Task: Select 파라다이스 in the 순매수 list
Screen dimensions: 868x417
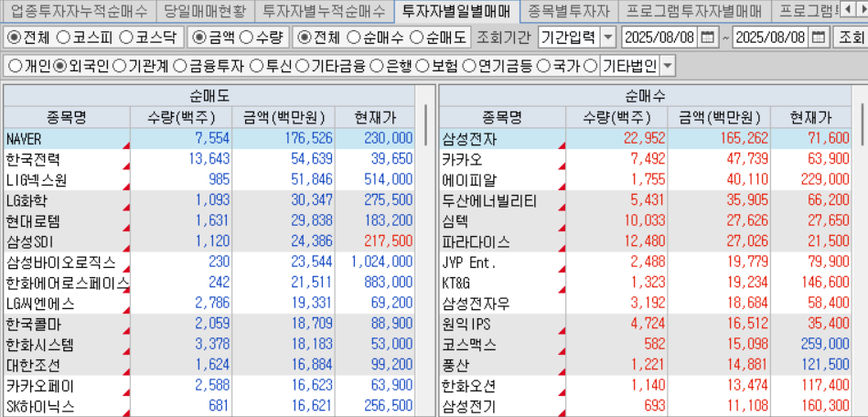Action: click(476, 242)
